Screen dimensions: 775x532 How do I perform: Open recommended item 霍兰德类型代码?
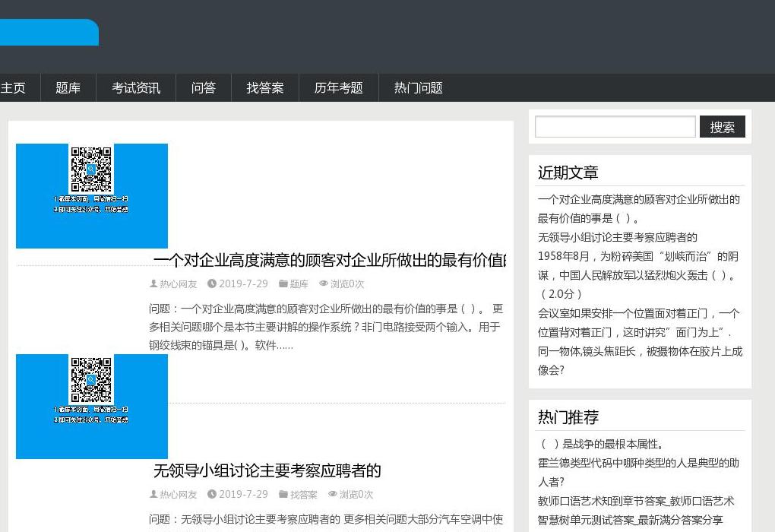(x=638, y=472)
